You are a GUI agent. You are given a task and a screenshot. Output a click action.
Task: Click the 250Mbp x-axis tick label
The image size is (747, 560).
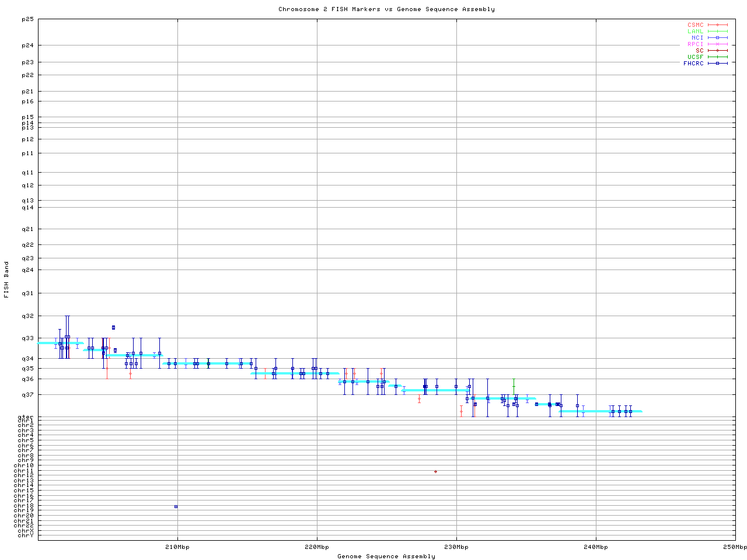[x=735, y=547]
